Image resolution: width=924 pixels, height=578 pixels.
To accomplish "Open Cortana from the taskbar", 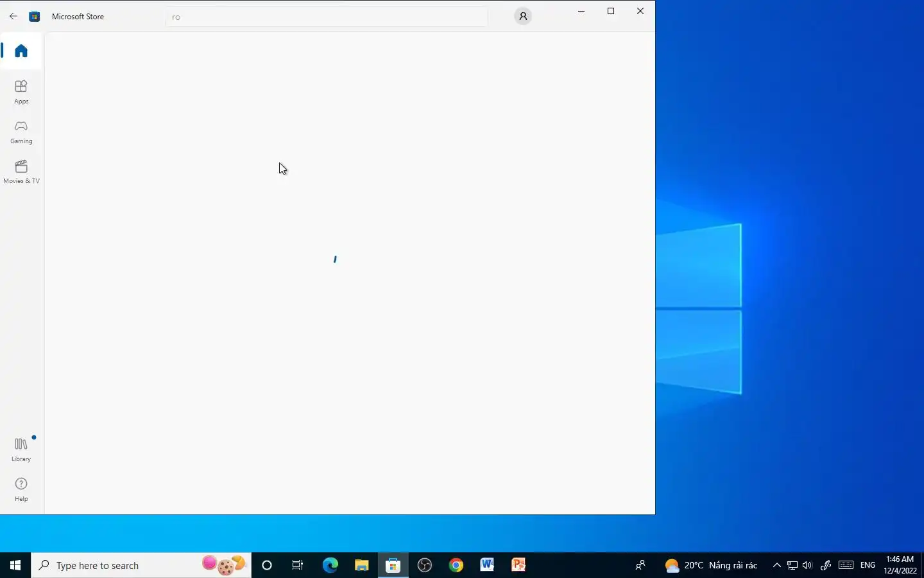I will pos(267,565).
